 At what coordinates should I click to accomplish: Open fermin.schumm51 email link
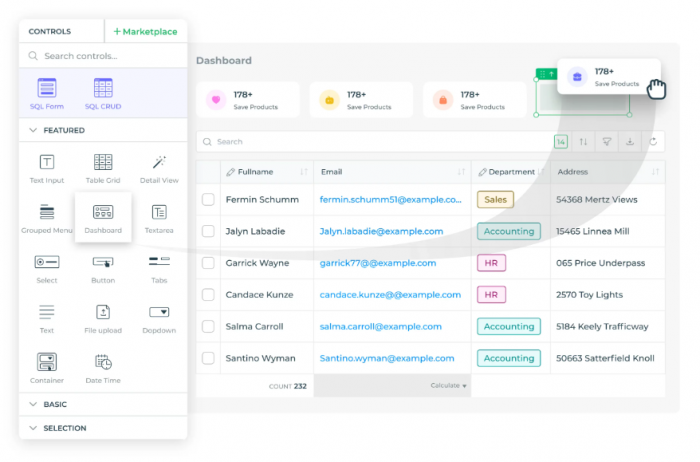click(x=390, y=200)
